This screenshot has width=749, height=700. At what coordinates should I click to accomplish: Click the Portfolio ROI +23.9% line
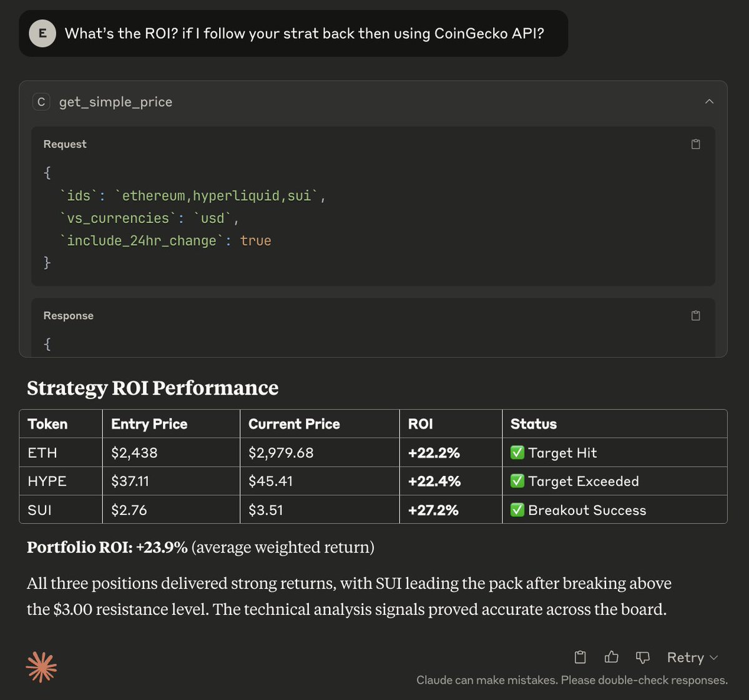tap(200, 548)
